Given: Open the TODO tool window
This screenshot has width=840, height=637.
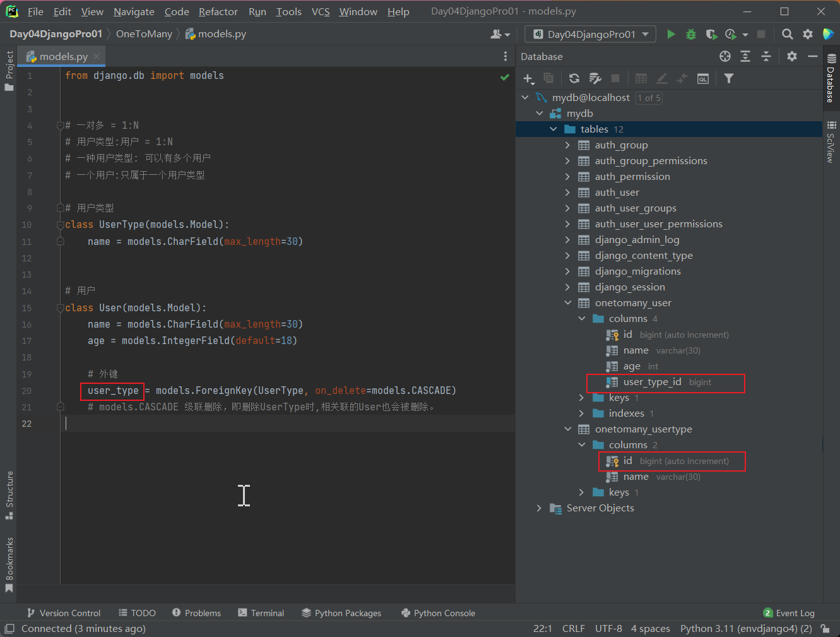Looking at the screenshot, I should (x=137, y=612).
